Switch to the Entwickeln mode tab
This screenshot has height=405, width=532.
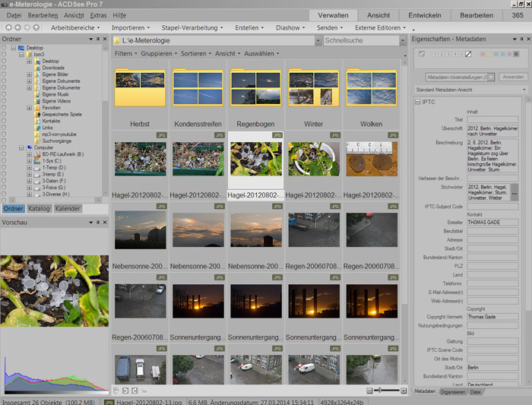tap(425, 14)
